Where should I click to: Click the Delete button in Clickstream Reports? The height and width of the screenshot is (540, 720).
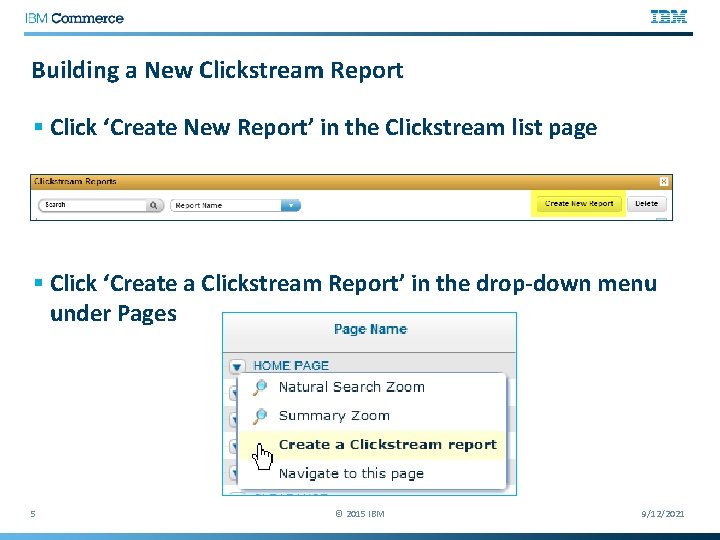tap(647, 203)
